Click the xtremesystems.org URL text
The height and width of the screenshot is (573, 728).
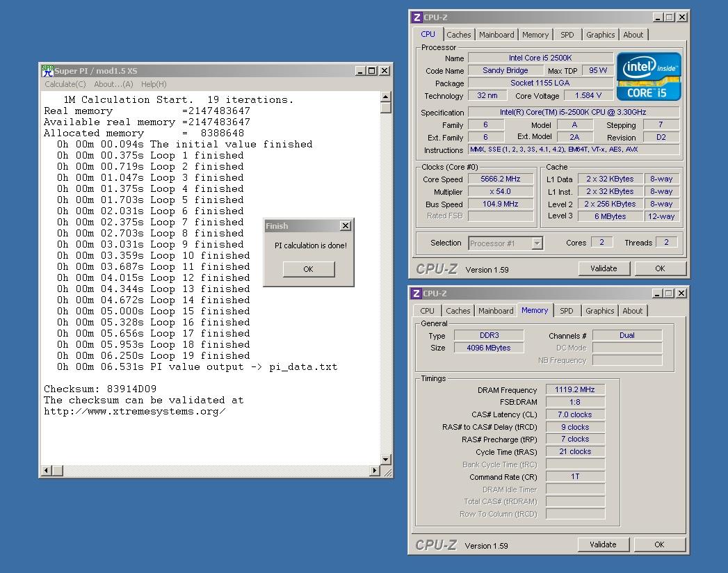pyautogui.click(x=135, y=412)
